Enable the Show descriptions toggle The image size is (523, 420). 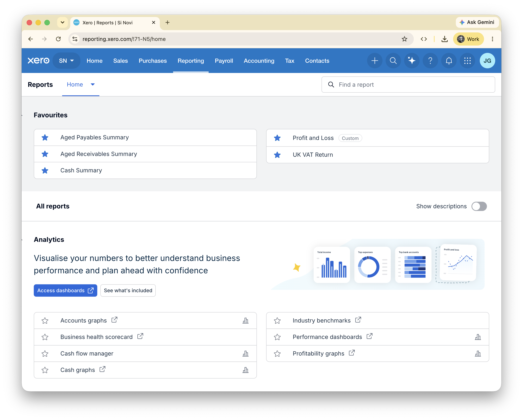(x=479, y=206)
